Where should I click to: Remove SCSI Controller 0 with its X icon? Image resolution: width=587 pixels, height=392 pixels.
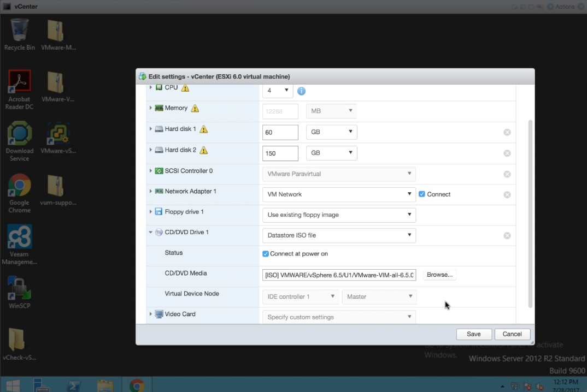(x=507, y=174)
